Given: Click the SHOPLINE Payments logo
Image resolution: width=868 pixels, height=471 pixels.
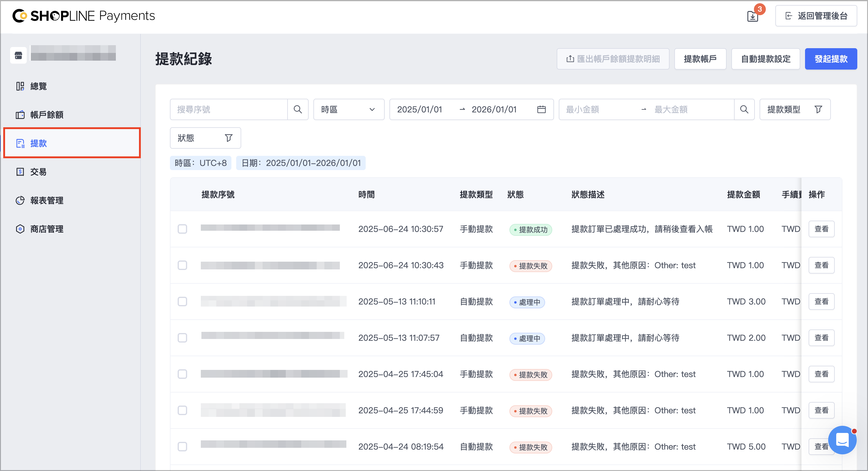Looking at the screenshot, I should pyautogui.click(x=83, y=16).
